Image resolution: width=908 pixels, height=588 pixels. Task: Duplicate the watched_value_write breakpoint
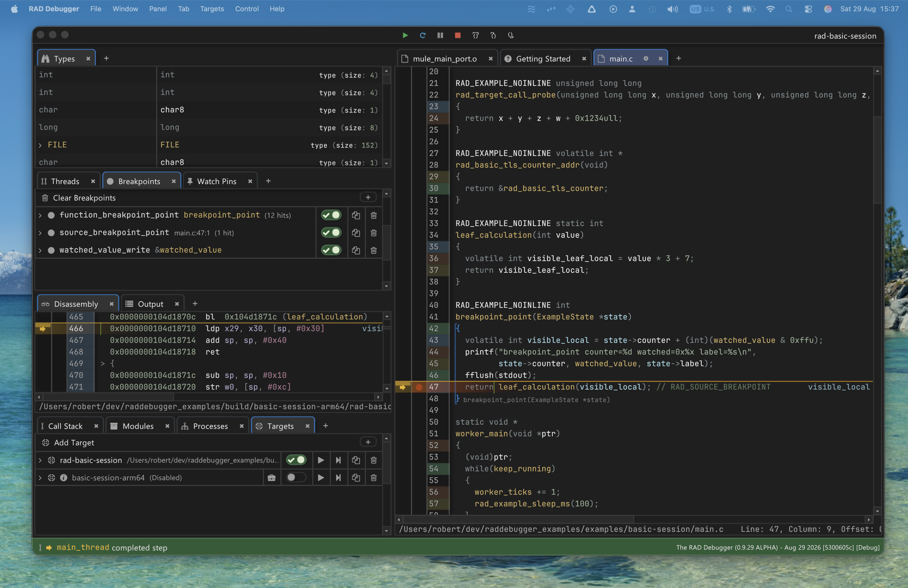356,250
